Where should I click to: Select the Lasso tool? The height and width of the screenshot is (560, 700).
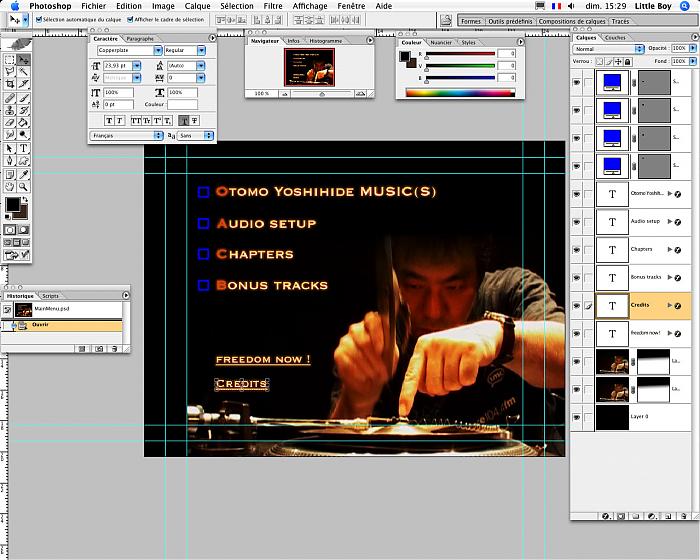tap(9, 71)
